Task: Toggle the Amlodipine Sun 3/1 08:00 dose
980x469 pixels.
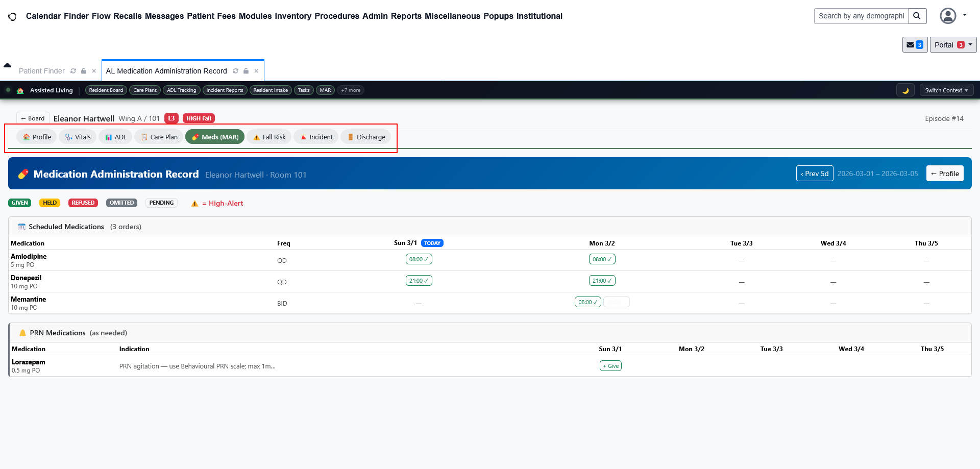Action: [419, 259]
